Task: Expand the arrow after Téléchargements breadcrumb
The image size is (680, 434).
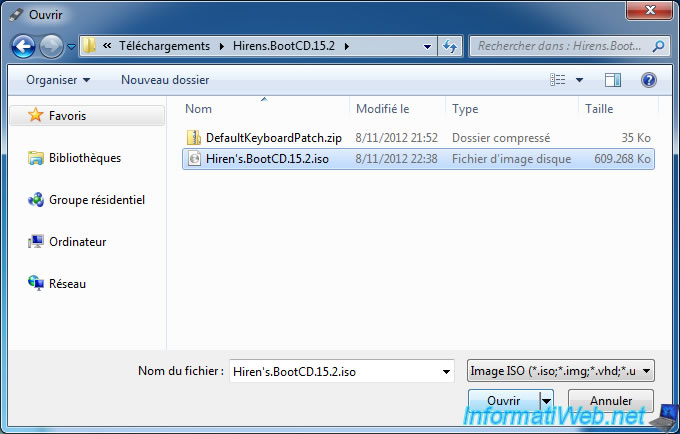Action: 222,46
